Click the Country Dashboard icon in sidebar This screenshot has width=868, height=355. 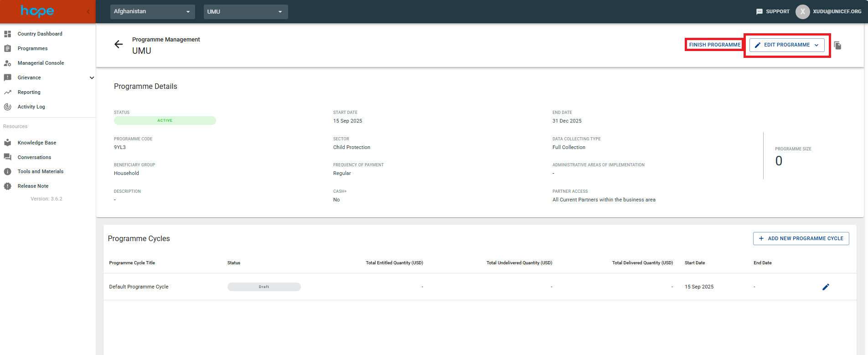[8, 34]
